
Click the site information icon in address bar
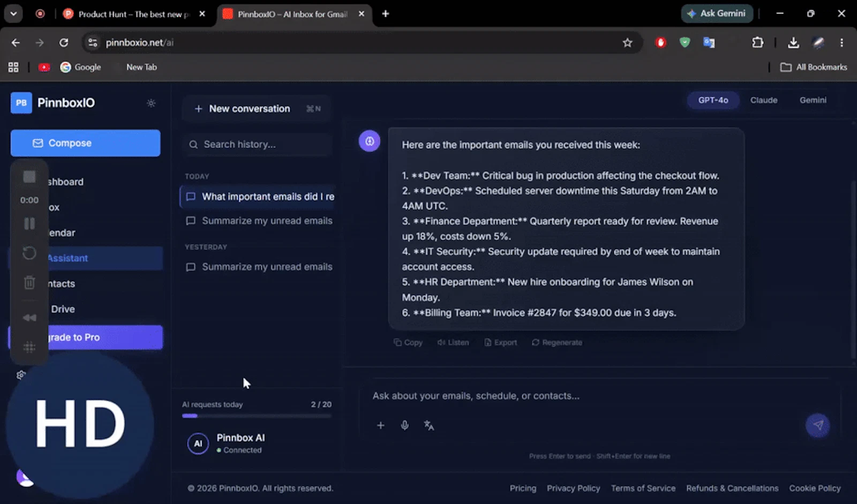[93, 43]
